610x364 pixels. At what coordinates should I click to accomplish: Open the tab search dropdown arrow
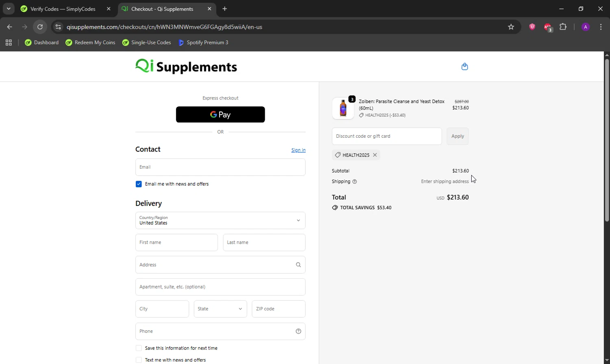click(x=9, y=9)
